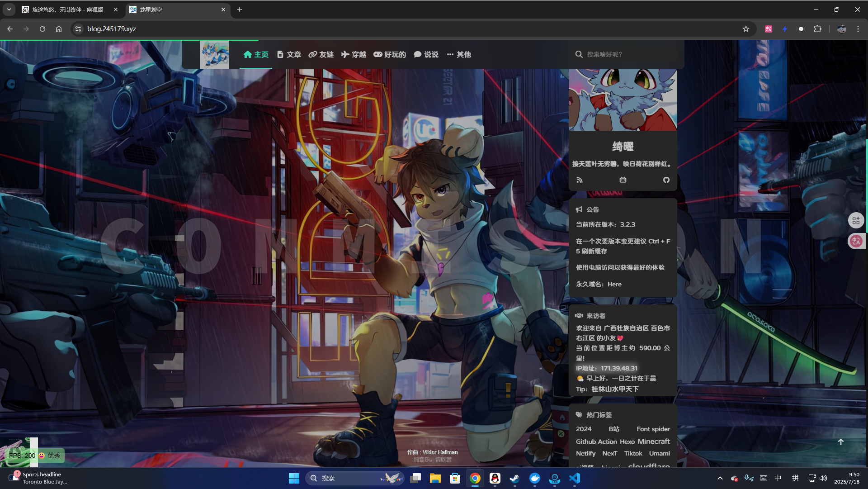This screenshot has height=489, width=868.
Task: Open the Netlify tag
Action: [585, 453]
